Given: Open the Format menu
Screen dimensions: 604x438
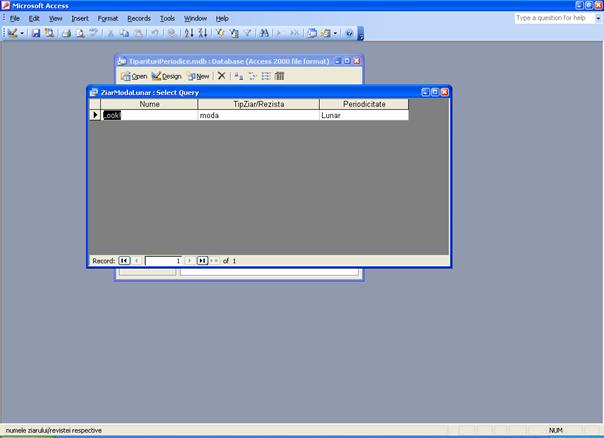Looking at the screenshot, I should (x=108, y=18).
